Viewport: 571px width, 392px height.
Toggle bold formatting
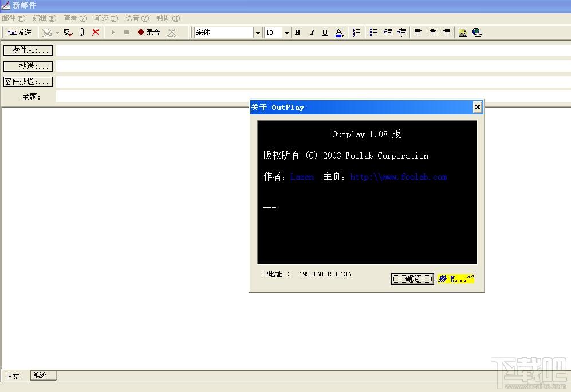click(297, 33)
